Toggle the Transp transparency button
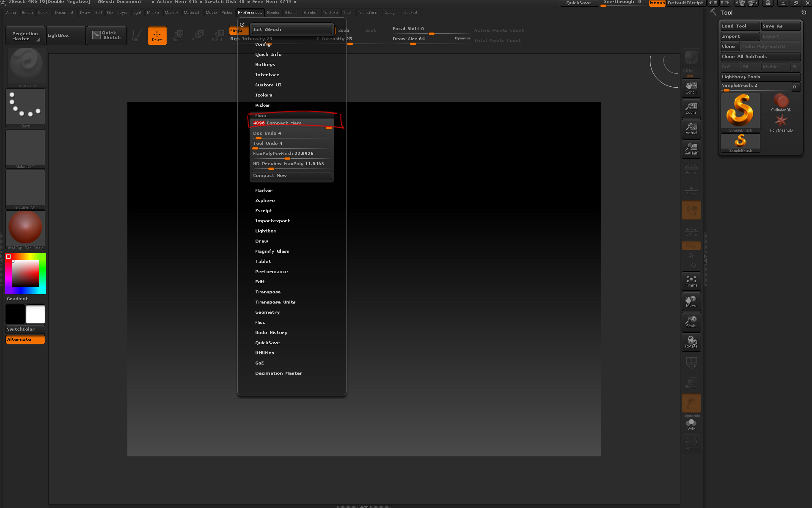 (691, 383)
